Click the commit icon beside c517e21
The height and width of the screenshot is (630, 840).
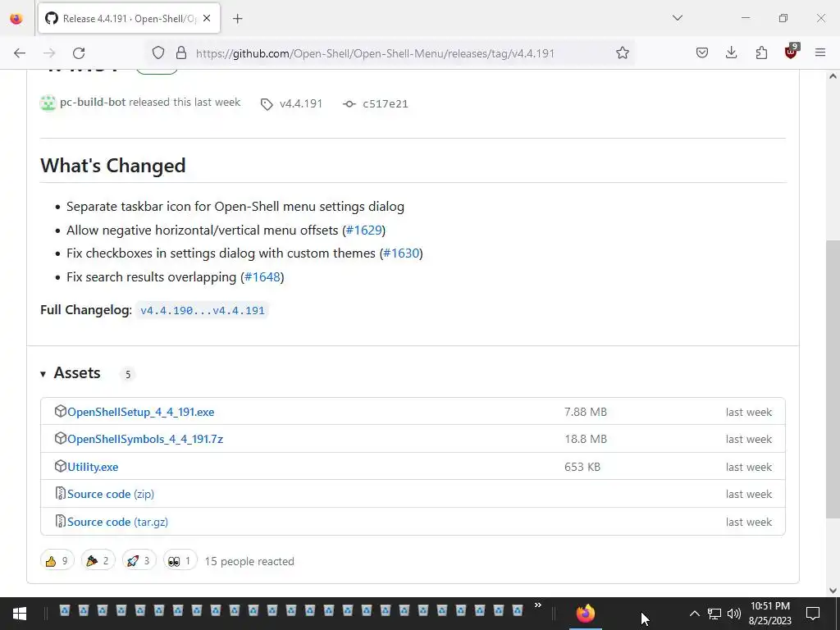[349, 104]
